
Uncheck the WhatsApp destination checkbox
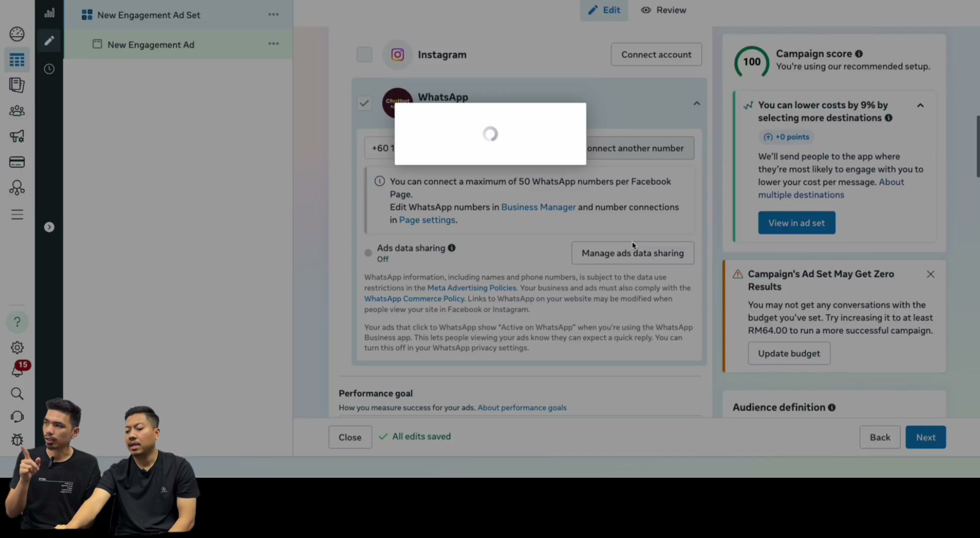coord(364,103)
